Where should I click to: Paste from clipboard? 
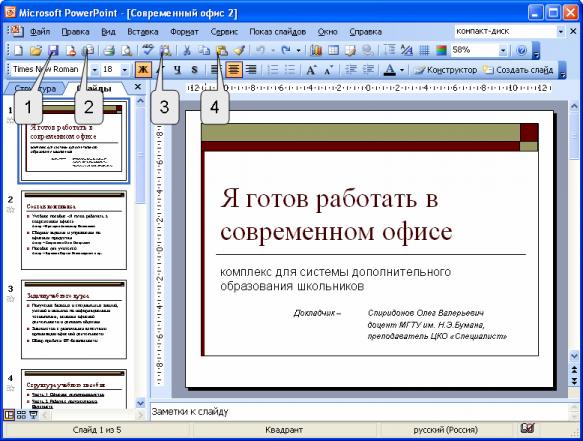click(x=222, y=50)
